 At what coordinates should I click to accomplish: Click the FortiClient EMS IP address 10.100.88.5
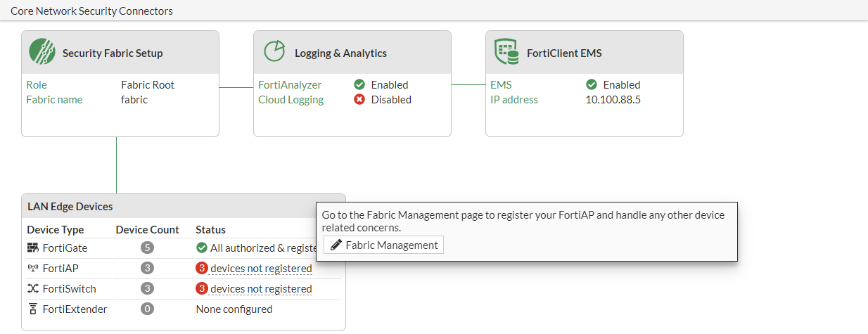coord(613,99)
